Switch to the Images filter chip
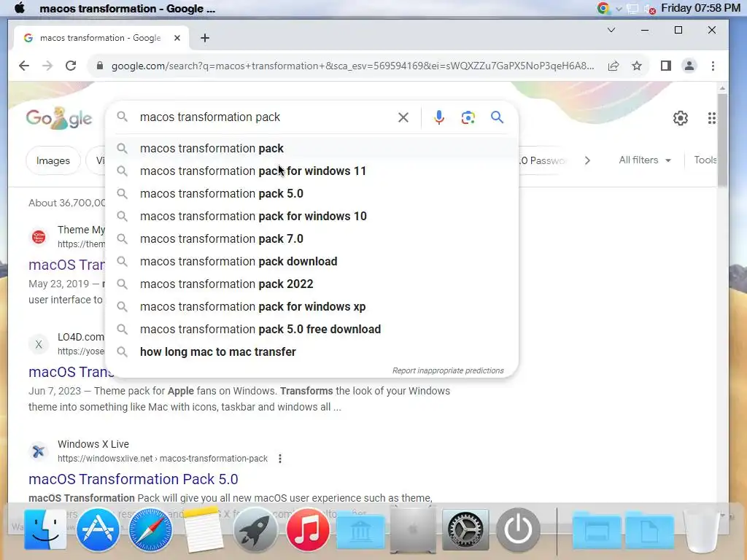747x560 pixels. click(53, 161)
